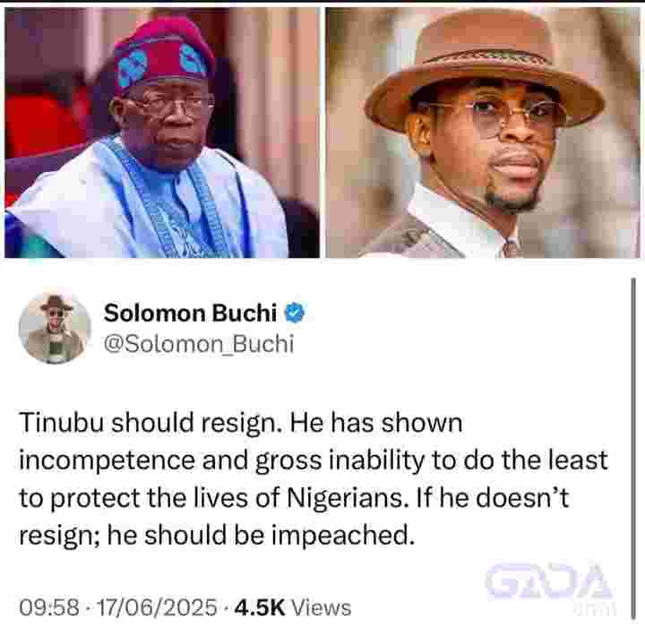
Task: Click the phrase 'should resign' in the tweet
Action: 195,424
